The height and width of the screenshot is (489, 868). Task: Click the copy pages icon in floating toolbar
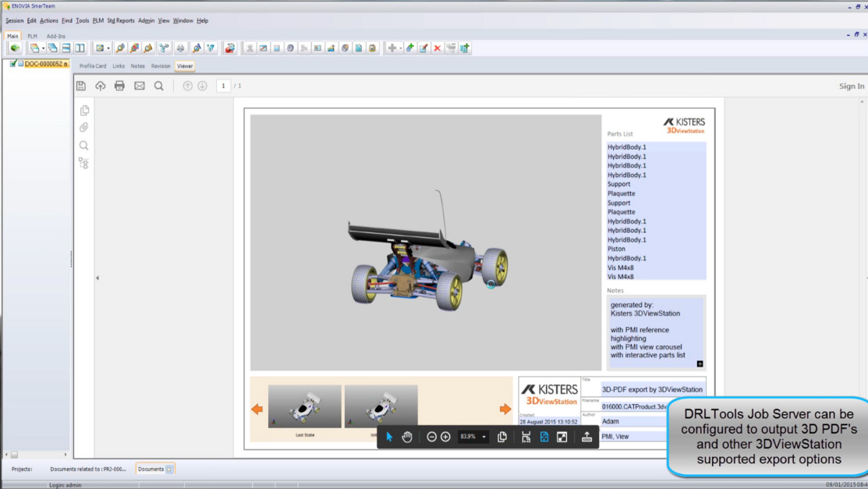click(502, 437)
